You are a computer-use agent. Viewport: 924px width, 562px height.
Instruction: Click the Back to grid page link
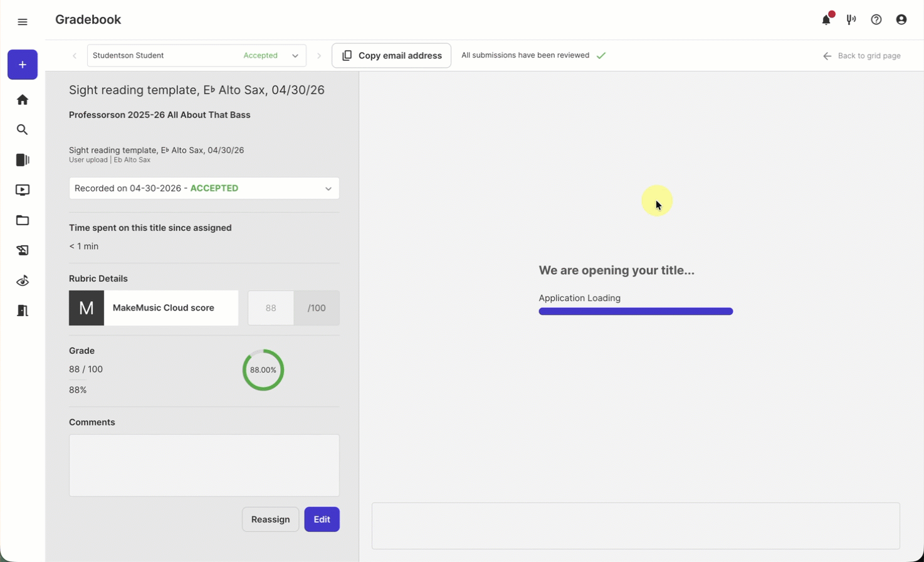tap(862, 56)
